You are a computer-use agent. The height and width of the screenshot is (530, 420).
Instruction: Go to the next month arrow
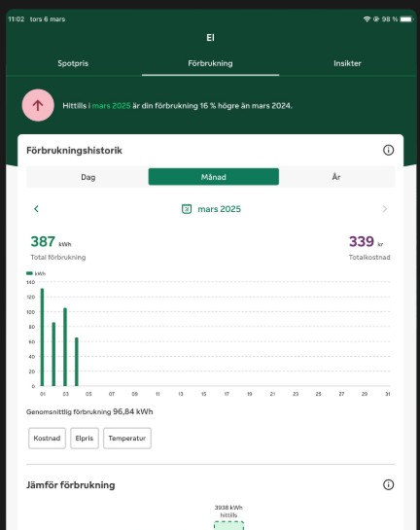385,209
